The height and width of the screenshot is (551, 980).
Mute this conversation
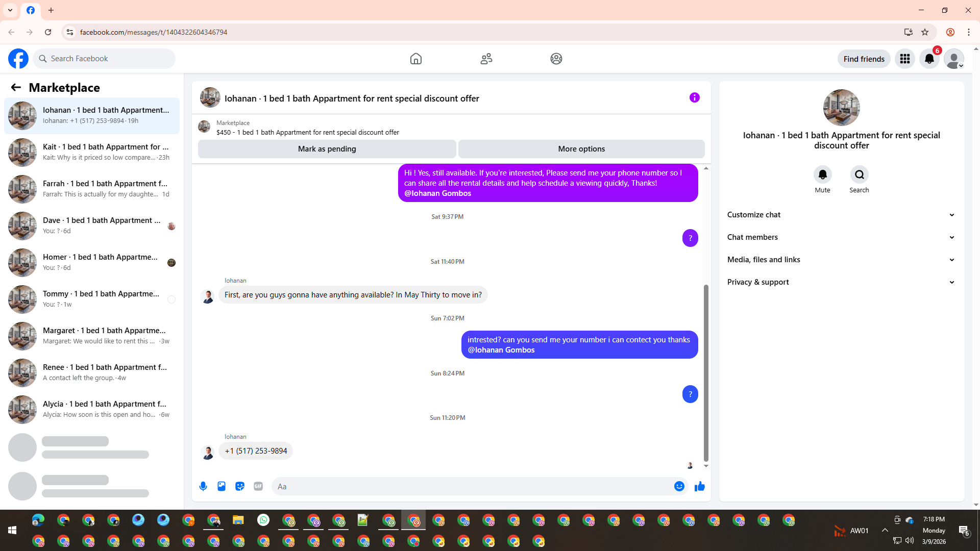822,175
